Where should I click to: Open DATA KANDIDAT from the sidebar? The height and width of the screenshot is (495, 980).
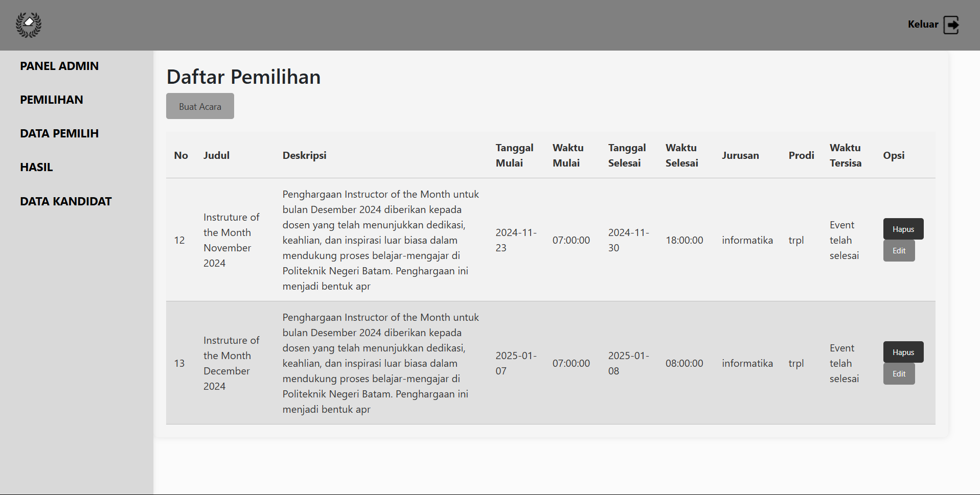coord(65,201)
